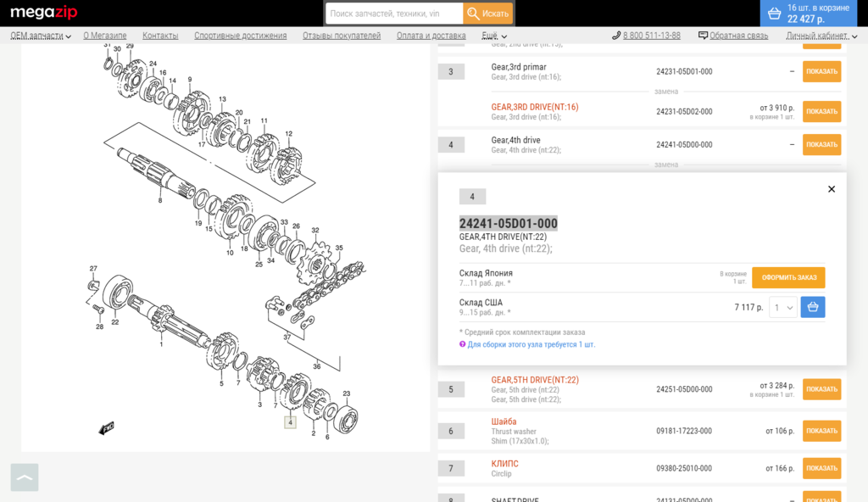
Task: Click diagram callout number 22 bearing
Action: click(115, 322)
